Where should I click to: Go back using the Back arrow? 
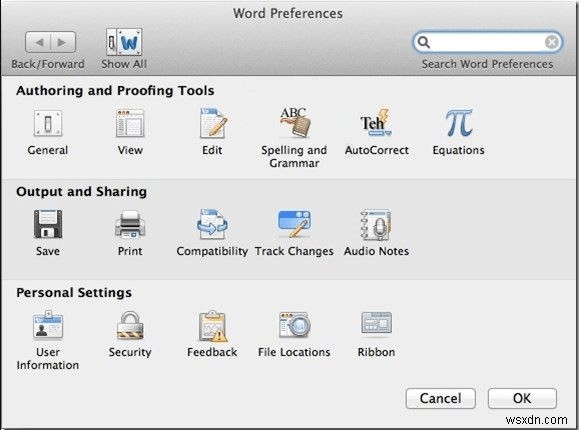pos(38,42)
